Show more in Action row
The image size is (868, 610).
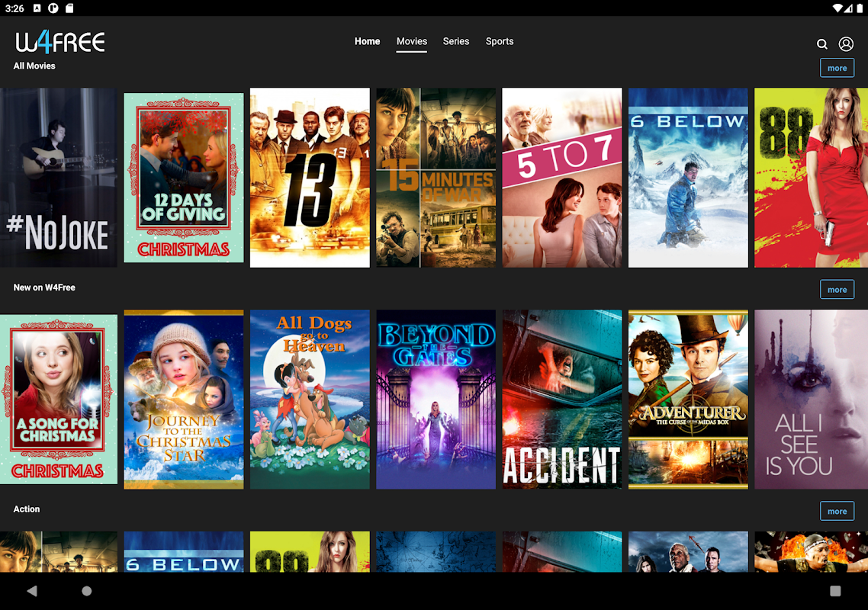pyautogui.click(x=837, y=511)
